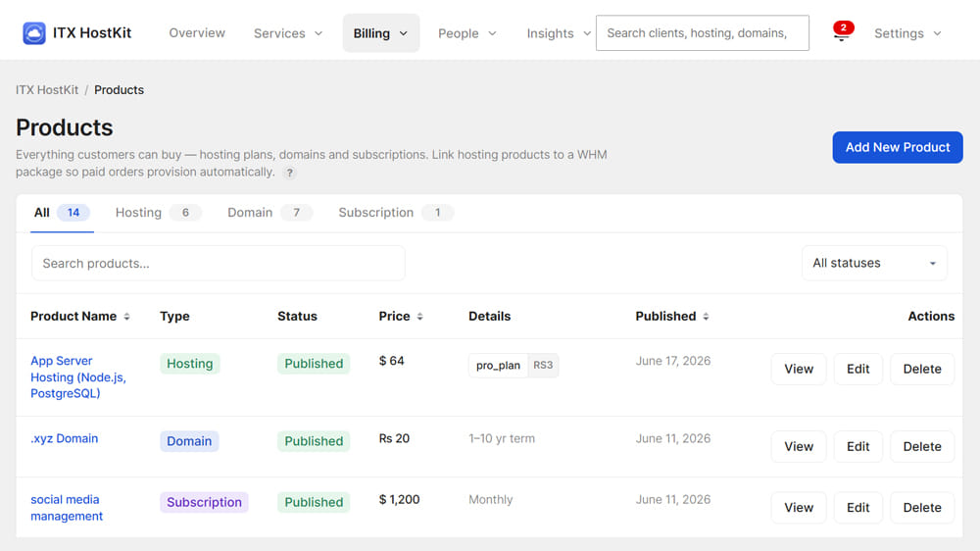Viewport: 980px width, 551px height.
Task: Click the Products breadcrumb text
Action: click(119, 90)
